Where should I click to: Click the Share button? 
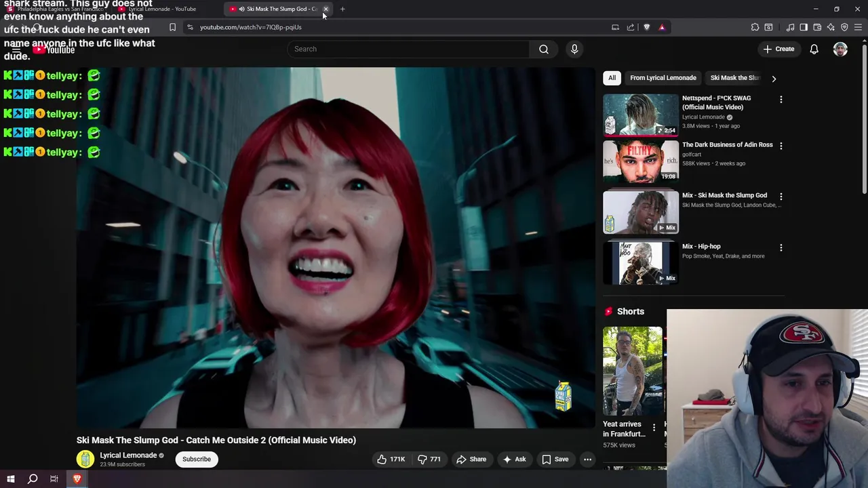click(x=471, y=460)
